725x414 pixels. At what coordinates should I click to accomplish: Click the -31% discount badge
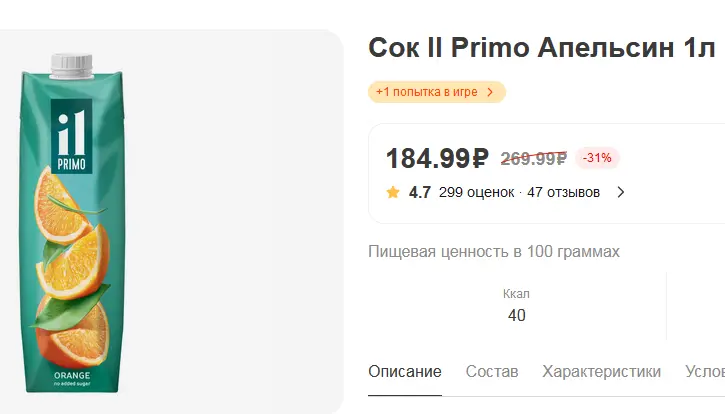click(597, 158)
